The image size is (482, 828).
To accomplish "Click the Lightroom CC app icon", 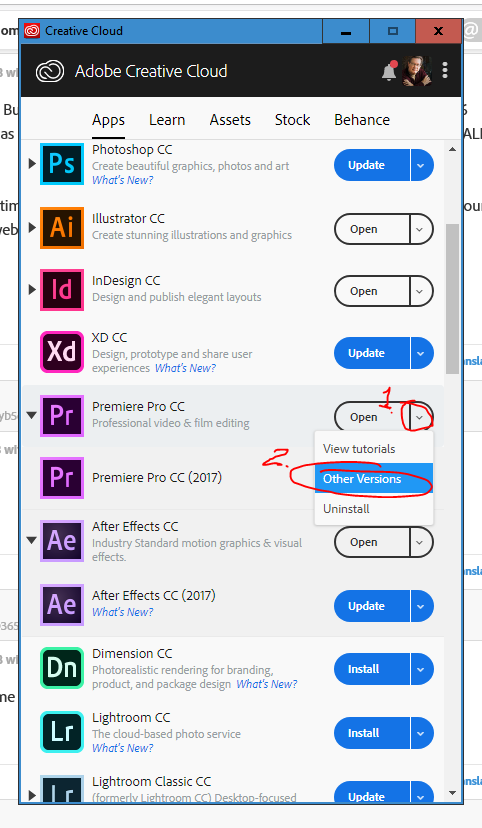I will click(x=62, y=732).
